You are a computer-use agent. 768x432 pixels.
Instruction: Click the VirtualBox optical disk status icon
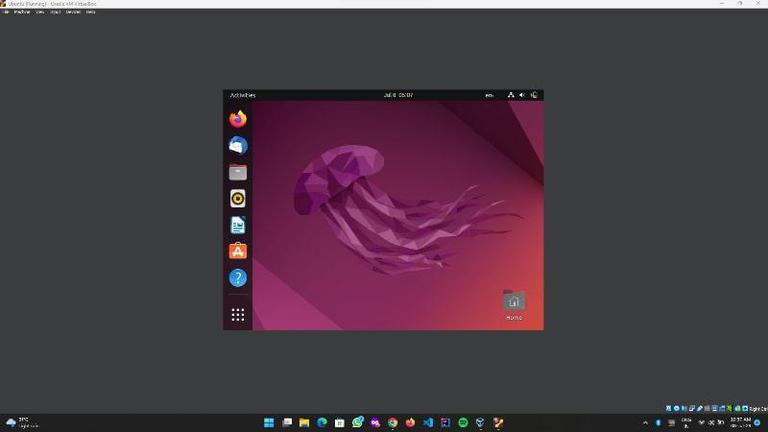(676, 408)
